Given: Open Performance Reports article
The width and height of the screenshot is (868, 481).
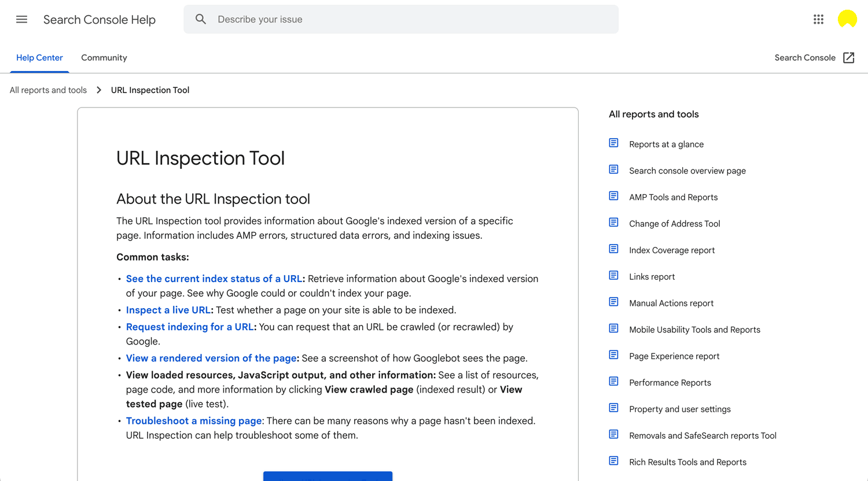Looking at the screenshot, I should 670,383.
